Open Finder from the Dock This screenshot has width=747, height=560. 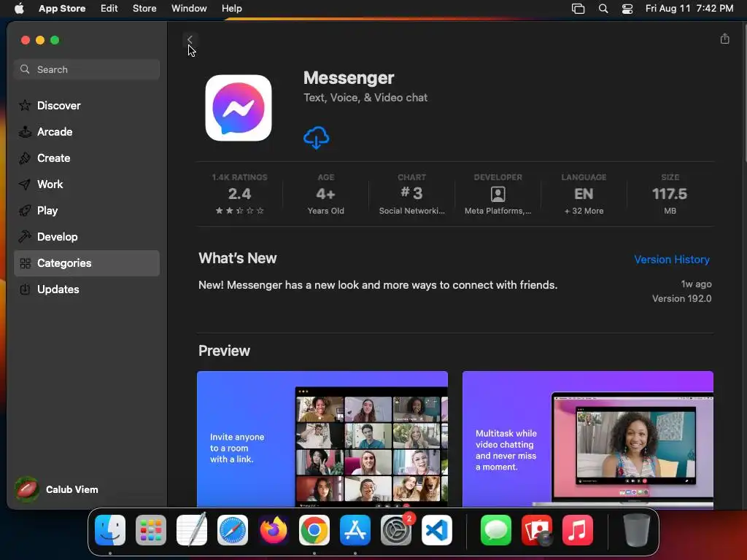(110, 530)
